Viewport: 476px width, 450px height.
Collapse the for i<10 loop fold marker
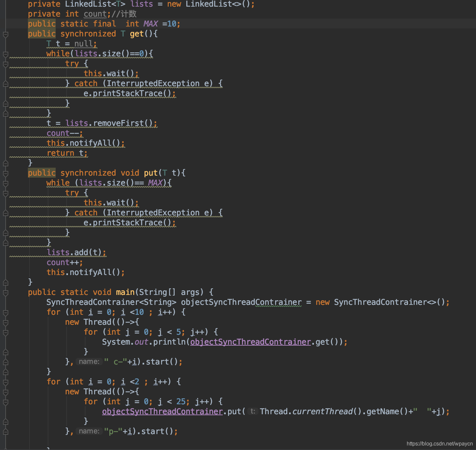pyautogui.click(x=6, y=312)
